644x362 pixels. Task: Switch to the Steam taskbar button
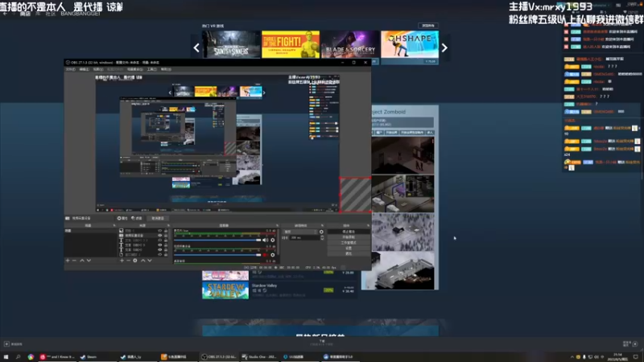(97, 356)
